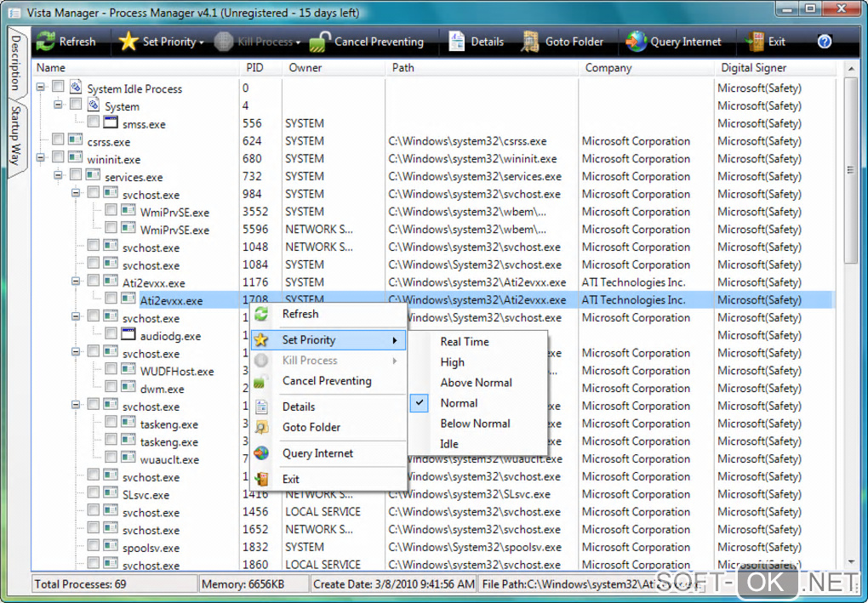
Task: Collapse the parent Ati2evxx.exe node PID 1176
Action: [76, 281]
